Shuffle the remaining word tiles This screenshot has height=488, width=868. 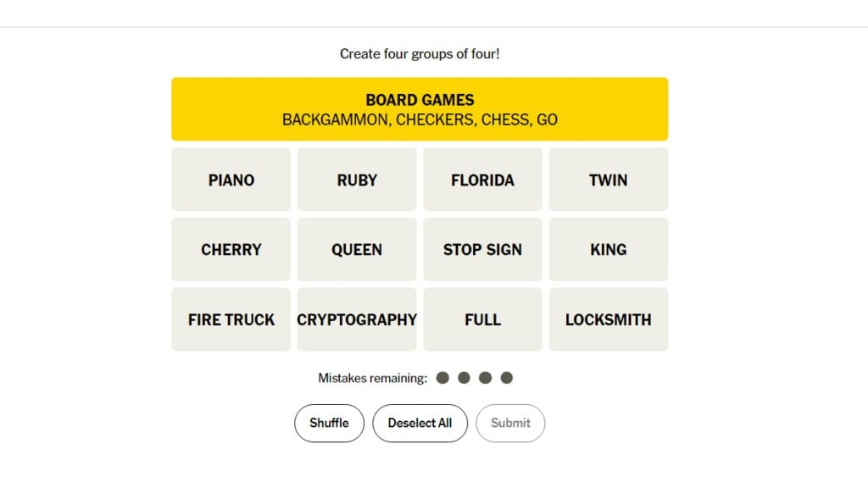tap(329, 423)
